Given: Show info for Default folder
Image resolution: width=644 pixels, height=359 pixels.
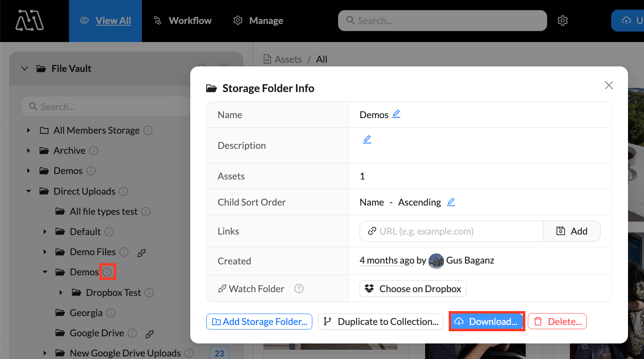Looking at the screenshot, I should (109, 232).
